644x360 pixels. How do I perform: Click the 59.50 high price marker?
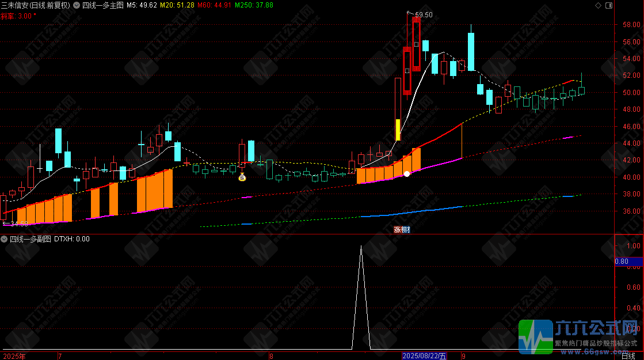[424, 15]
